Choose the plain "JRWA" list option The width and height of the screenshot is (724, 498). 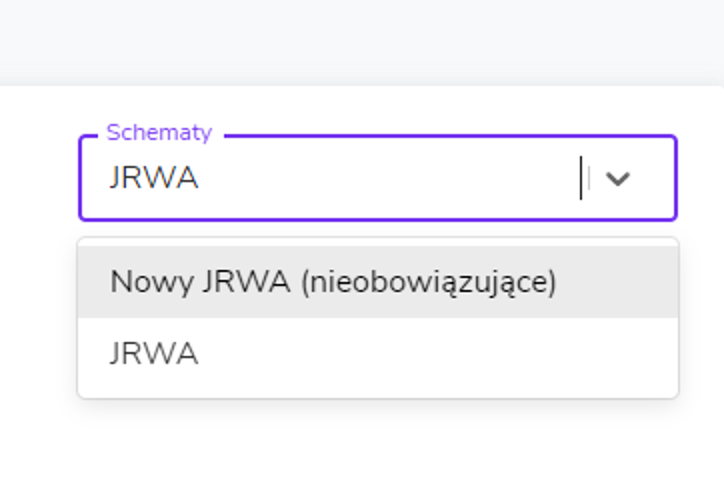(155, 354)
